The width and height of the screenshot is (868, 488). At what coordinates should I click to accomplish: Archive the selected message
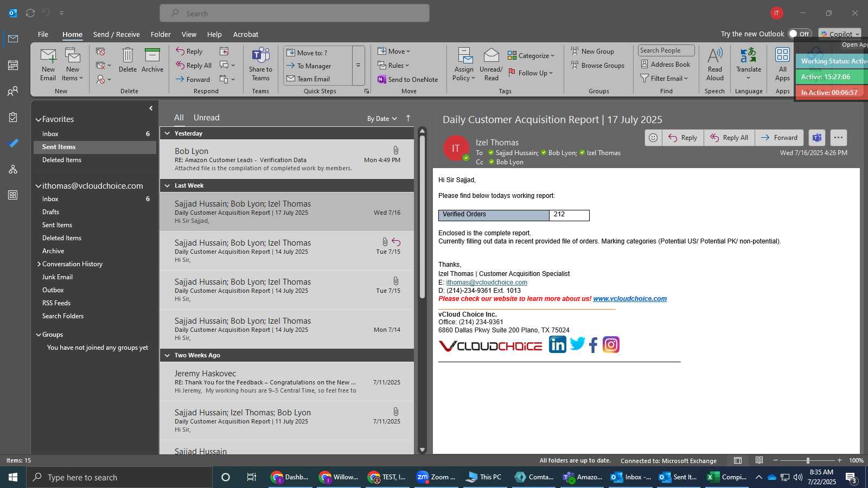[152, 60]
